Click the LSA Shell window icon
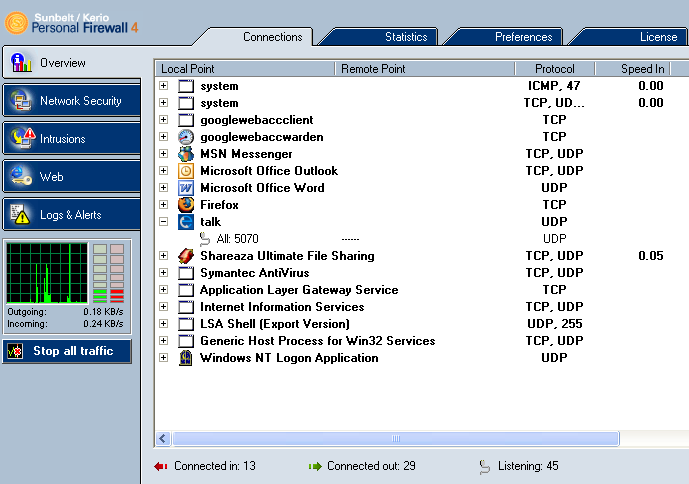The height and width of the screenshot is (484, 689). tap(186, 324)
